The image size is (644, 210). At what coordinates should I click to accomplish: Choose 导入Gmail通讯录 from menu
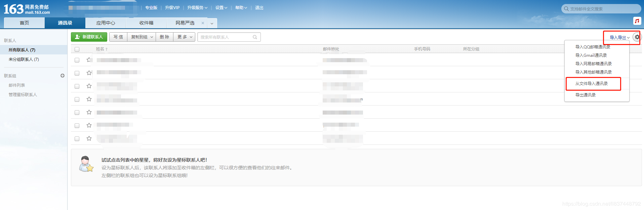click(591, 55)
